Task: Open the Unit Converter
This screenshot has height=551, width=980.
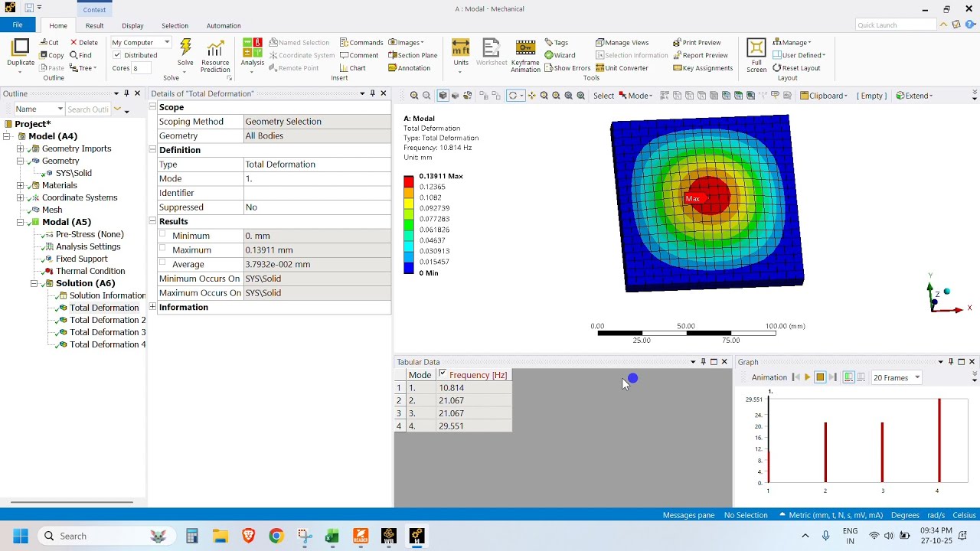Action: (622, 68)
